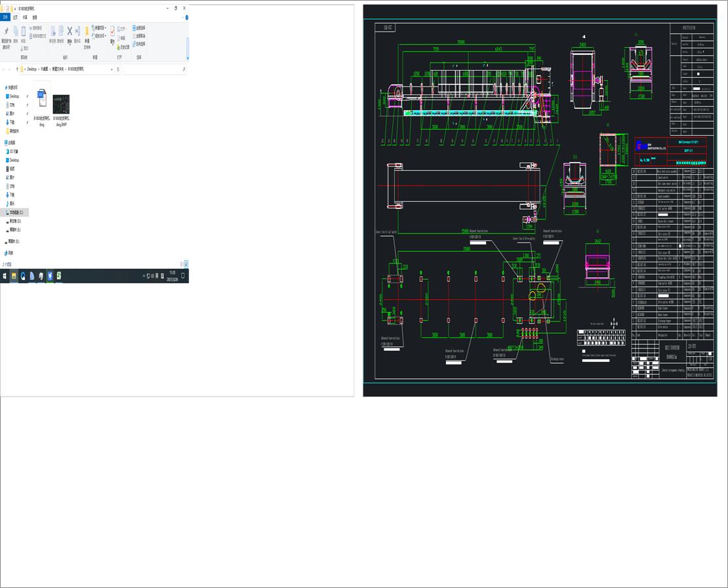The image size is (728, 588).
Task: Open the Delete button's dropdown arrow
Action: [x=70, y=45]
